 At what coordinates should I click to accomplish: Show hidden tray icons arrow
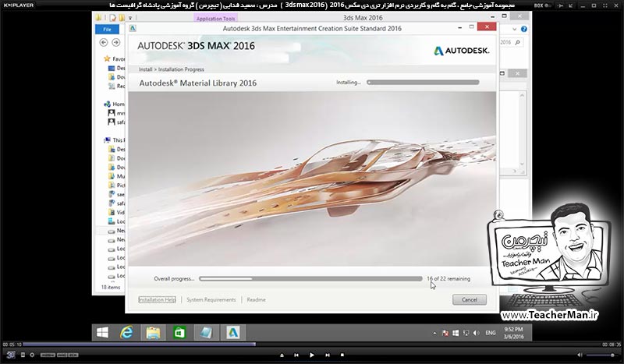tap(434, 334)
